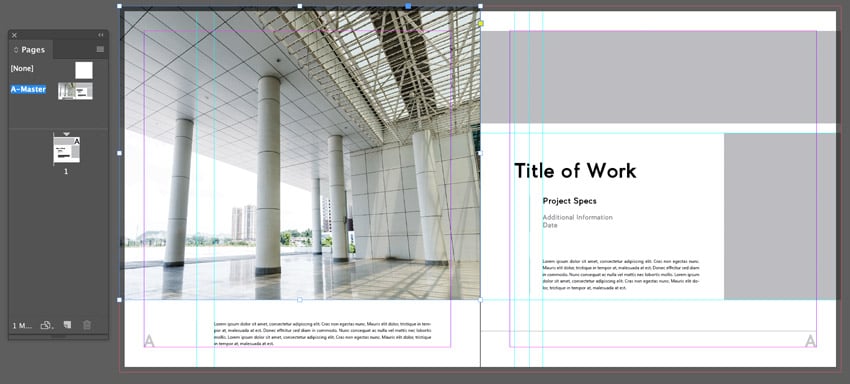Click the left-middle handle of photo frame
Viewport: 850px width, 384px height.
click(x=120, y=153)
